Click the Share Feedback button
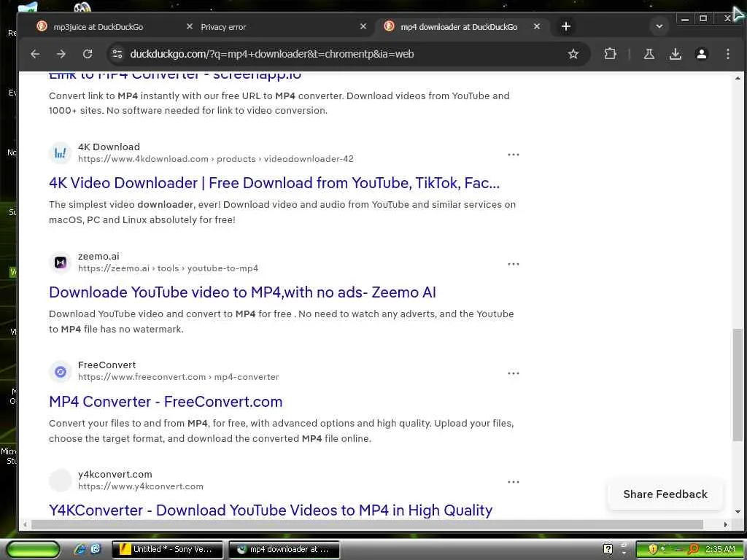The height and width of the screenshot is (560, 747). point(665,494)
